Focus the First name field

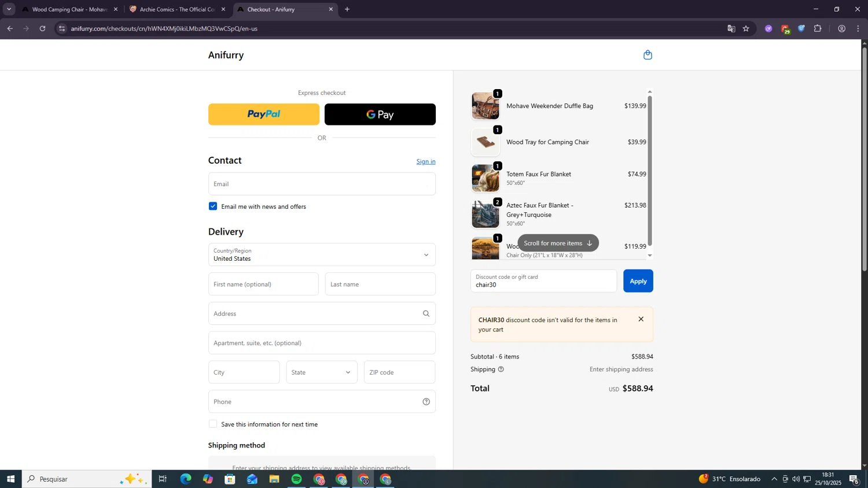tap(263, 284)
